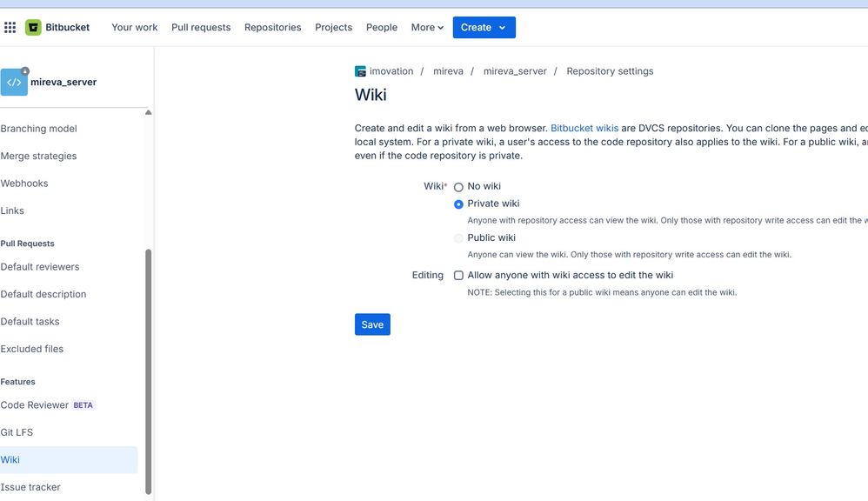Click the mireva_server repository avatar icon
Viewport: 868px width, 501px height.
click(14, 82)
